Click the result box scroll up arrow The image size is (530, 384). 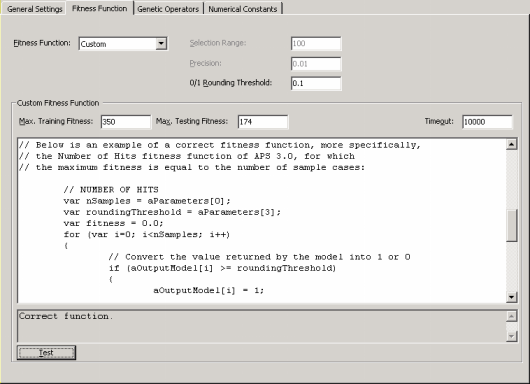point(511,316)
